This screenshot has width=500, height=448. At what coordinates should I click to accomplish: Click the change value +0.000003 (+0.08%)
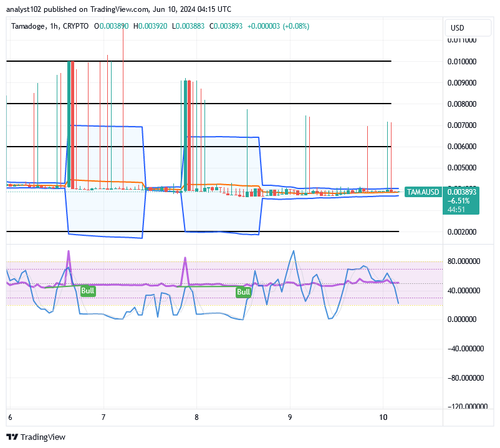279,26
